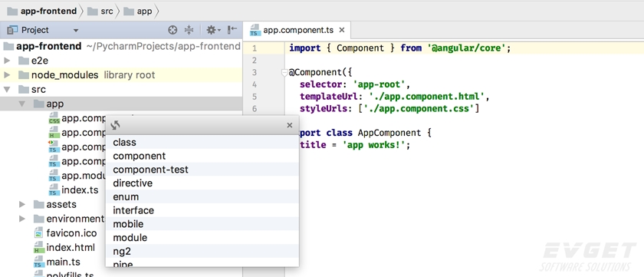The width and height of the screenshot is (644, 277).
Task: Select favicon.ico in the project tree
Action: point(71,233)
